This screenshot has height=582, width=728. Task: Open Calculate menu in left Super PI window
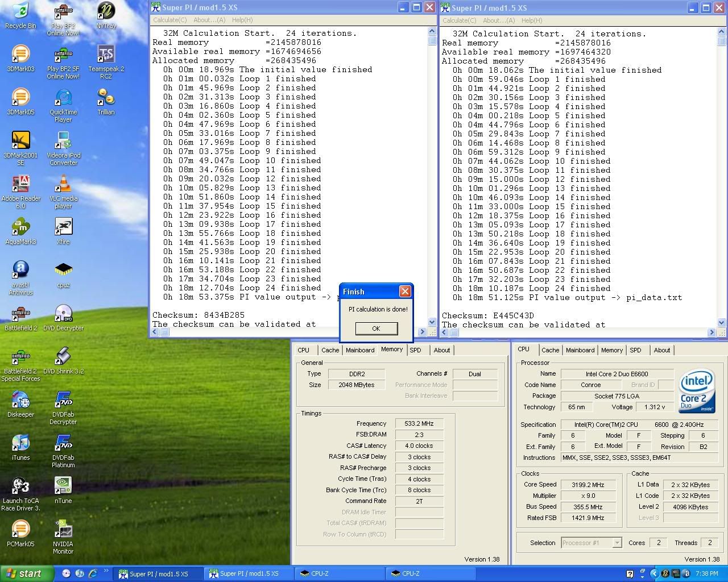click(x=169, y=20)
